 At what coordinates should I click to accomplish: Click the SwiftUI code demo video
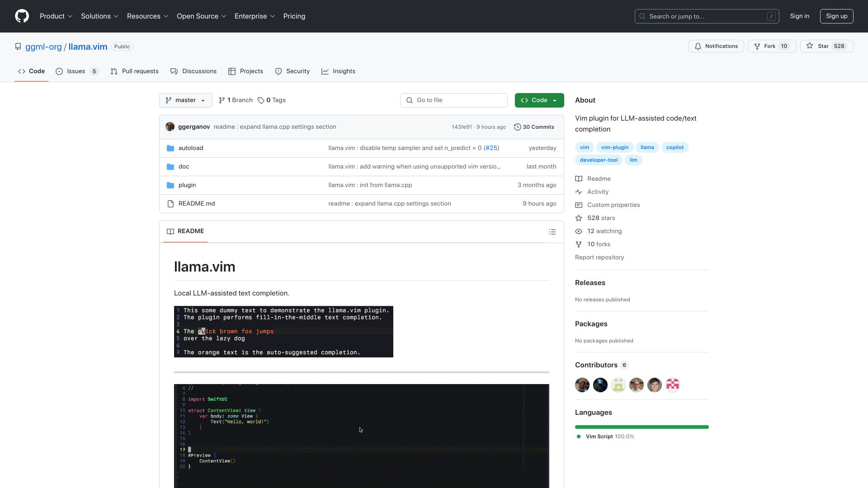[x=362, y=436]
